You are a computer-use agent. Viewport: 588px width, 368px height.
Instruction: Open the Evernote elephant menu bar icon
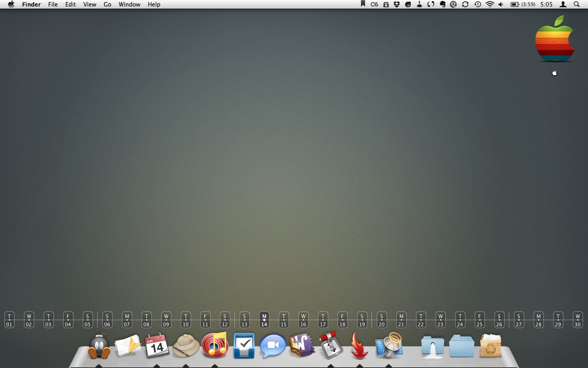pos(442,4)
